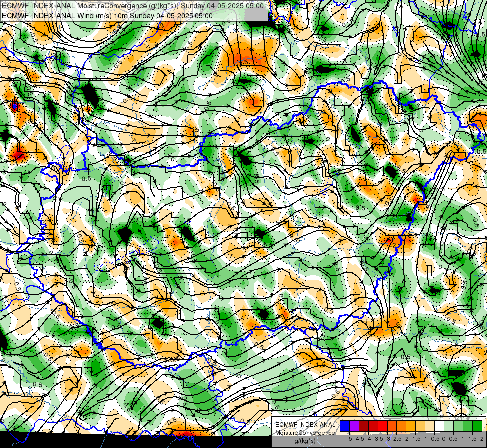487x448 pixels.
Task: Click the '-5' value on the legend scale
Action: click(x=349, y=439)
